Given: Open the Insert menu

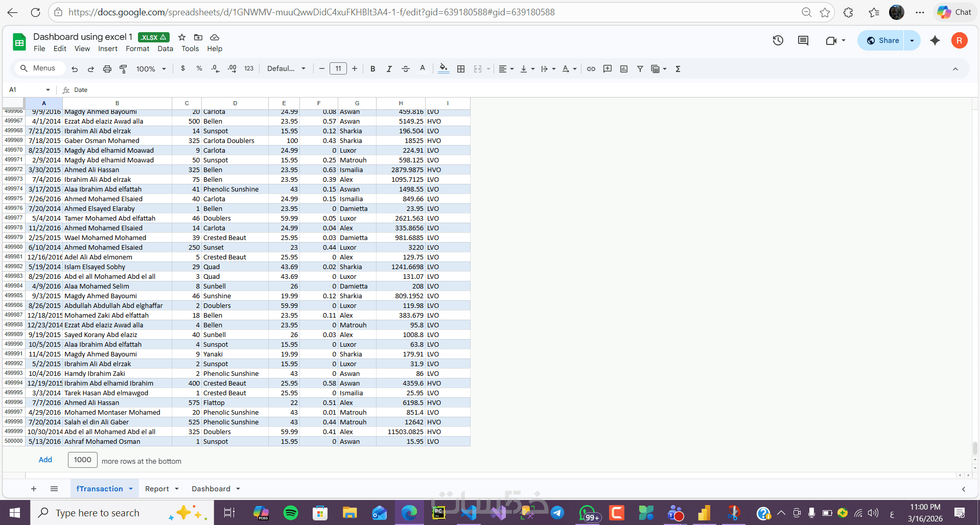Looking at the screenshot, I should [108, 49].
